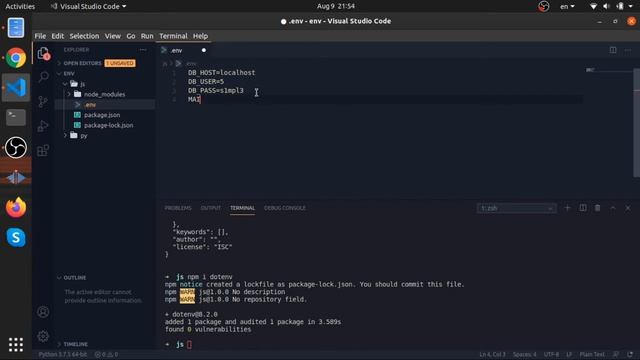Open the Source Control view
The width and height of the screenshot is (640, 360).
click(x=43, y=101)
